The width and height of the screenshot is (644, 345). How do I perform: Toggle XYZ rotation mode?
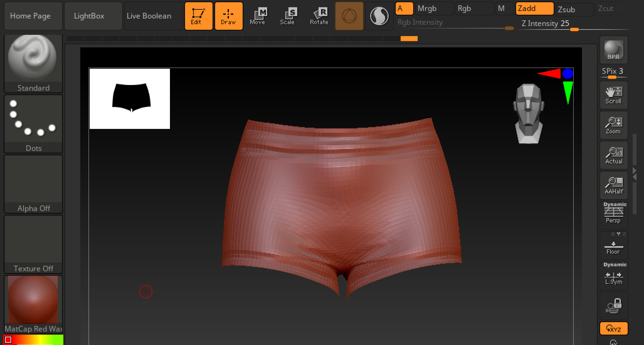click(x=614, y=329)
